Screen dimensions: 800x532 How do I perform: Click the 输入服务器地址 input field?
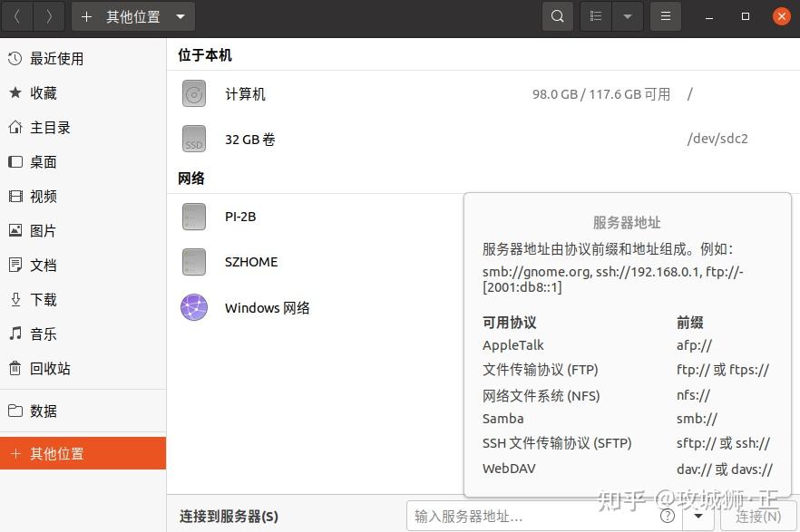tap(508, 516)
